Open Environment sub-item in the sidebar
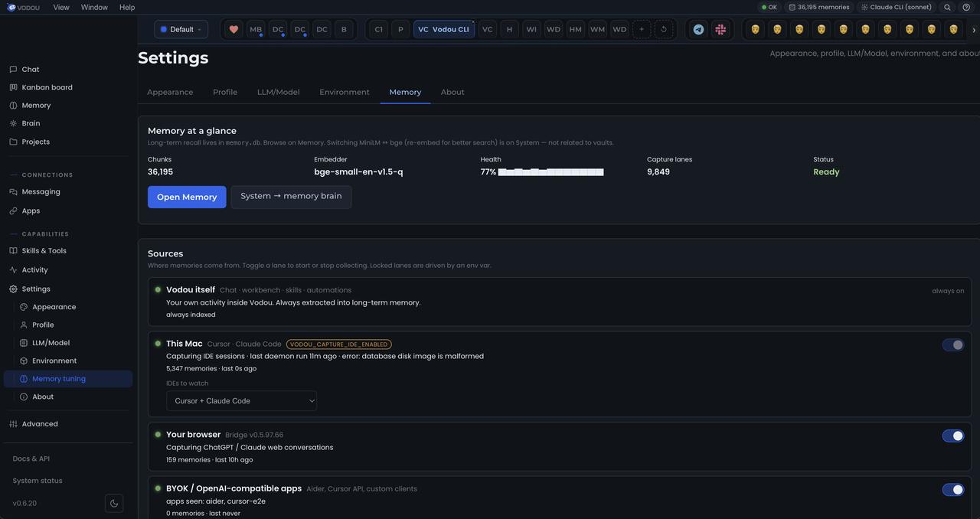This screenshot has width=980, height=519. (54, 361)
